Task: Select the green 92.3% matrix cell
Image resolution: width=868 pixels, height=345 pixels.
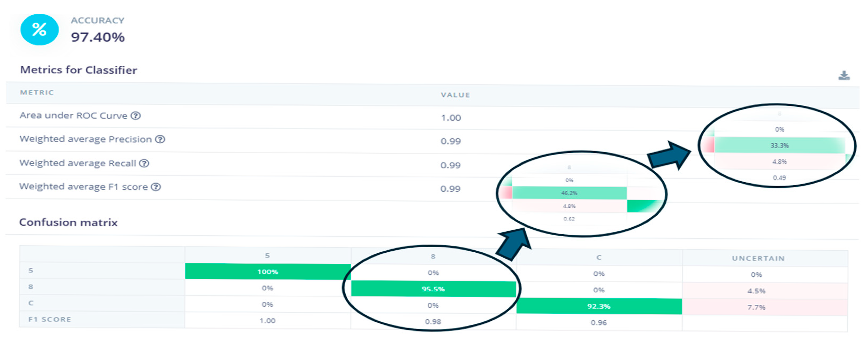Action: pos(599,306)
